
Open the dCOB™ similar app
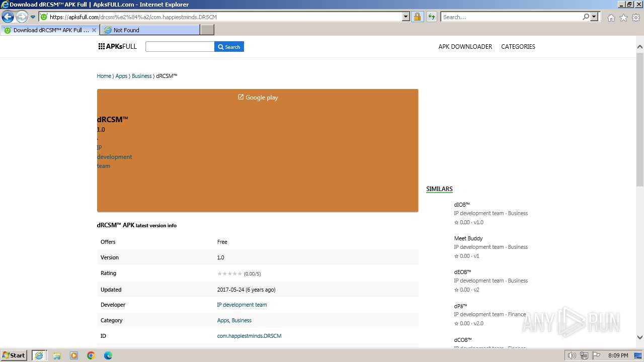pyautogui.click(x=463, y=340)
